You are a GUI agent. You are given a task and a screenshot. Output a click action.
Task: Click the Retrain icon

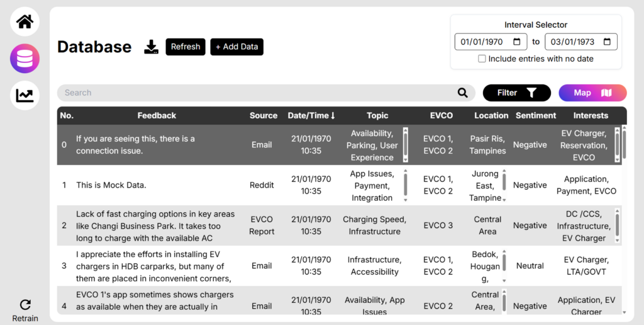25,305
